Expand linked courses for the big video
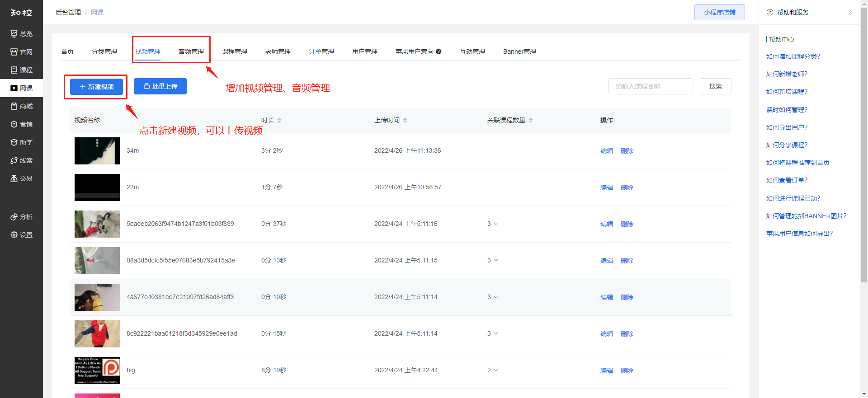This screenshot has width=868, height=398. [496, 370]
